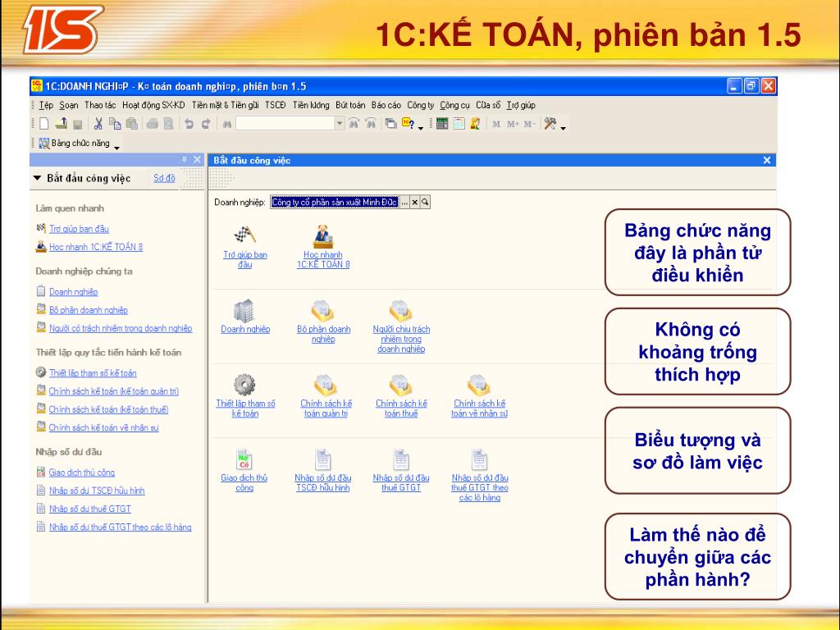
Task: Click the New document toolbar icon
Action: [44, 124]
